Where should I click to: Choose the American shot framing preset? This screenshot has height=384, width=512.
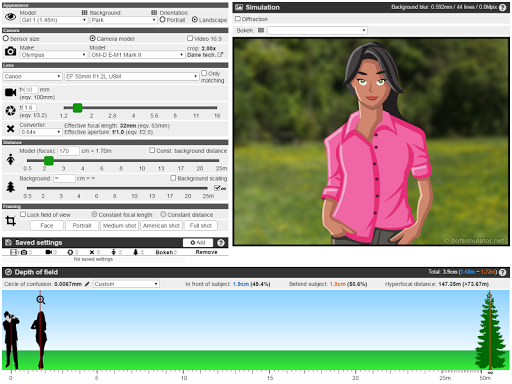[x=161, y=226]
